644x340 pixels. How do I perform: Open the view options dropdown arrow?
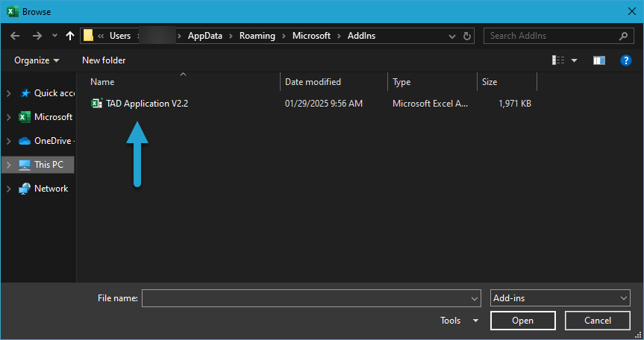coord(574,60)
